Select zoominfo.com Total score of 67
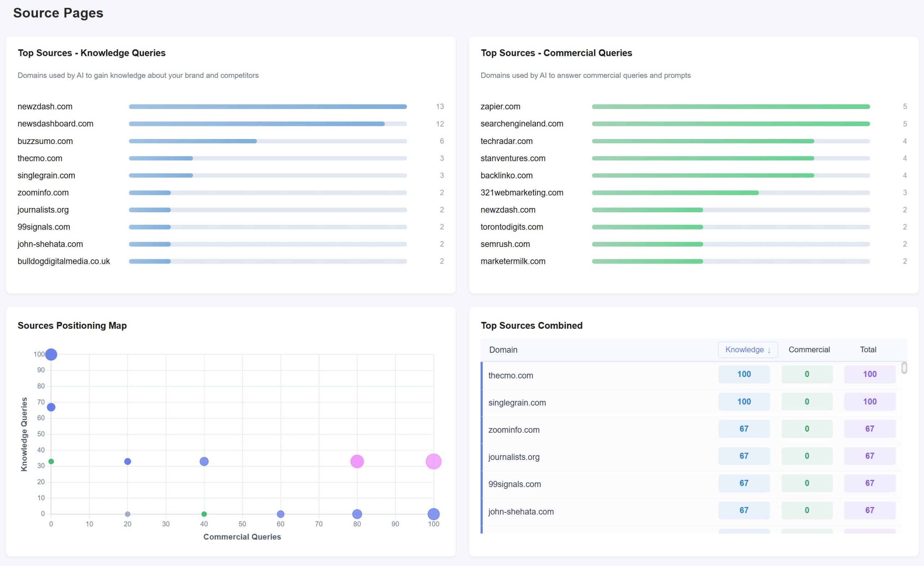 870,428
